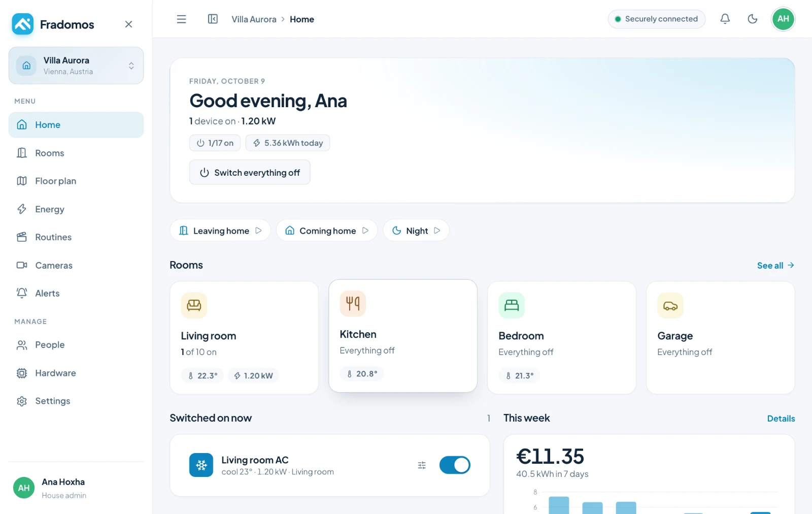Click the Garage car icon
This screenshot has height=514, width=812.
click(670, 305)
